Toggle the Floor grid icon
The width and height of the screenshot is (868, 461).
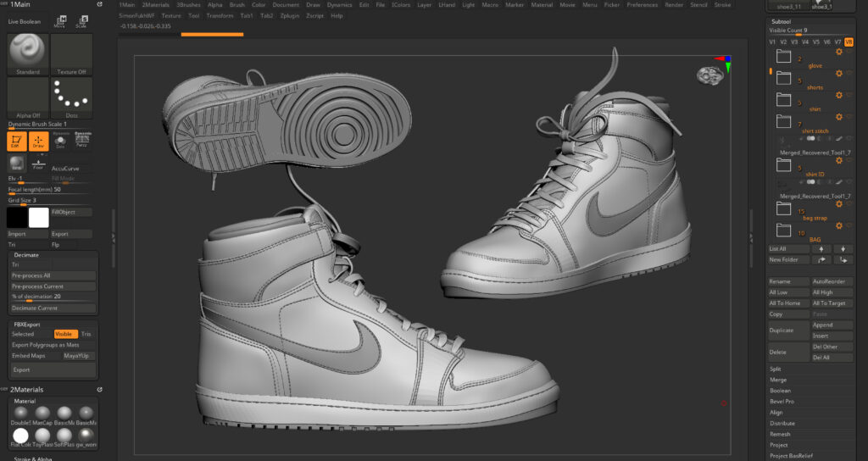tap(38, 164)
